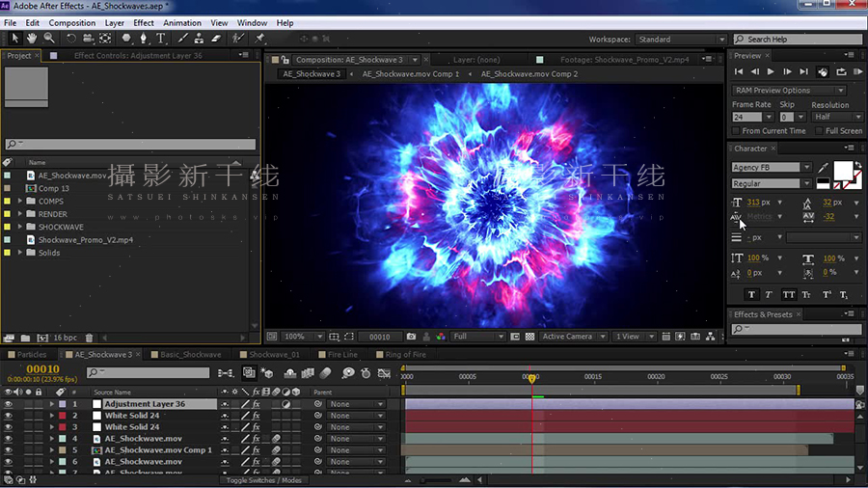Viewport: 868px width, 488px height.
Task: Toggle Faux Bold in Character panel
Action: [751, 295]
